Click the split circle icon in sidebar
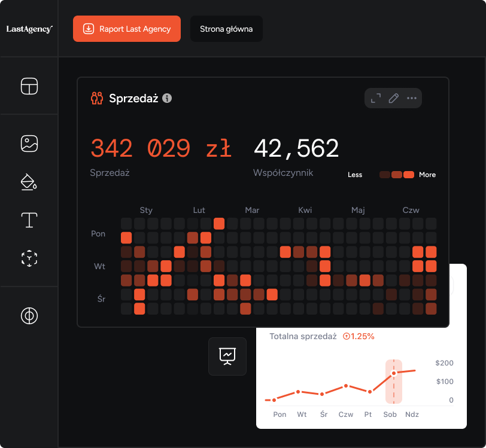The width and height of the screenshot is (486, 448). pyautogui.click(x=29, y=315)
